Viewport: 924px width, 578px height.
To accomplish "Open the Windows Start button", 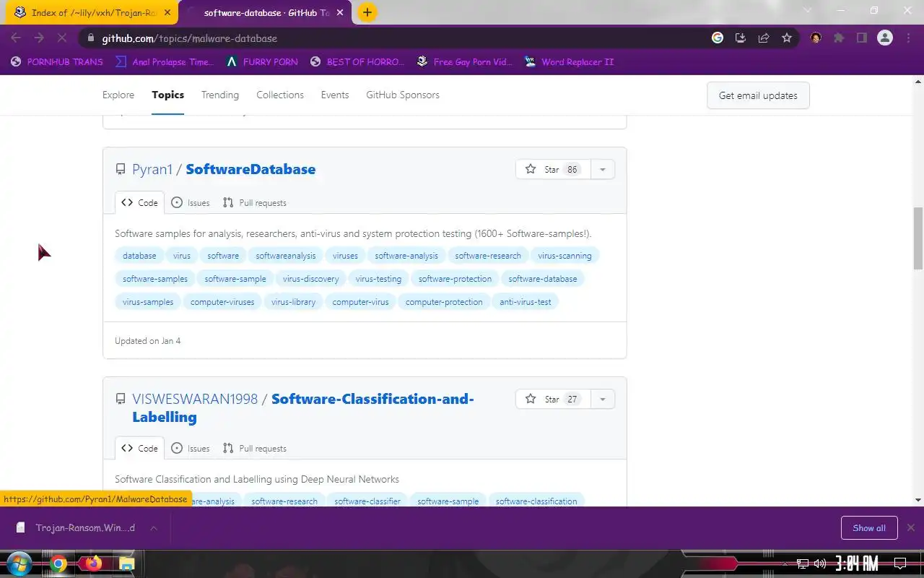I will click(19, 564).
